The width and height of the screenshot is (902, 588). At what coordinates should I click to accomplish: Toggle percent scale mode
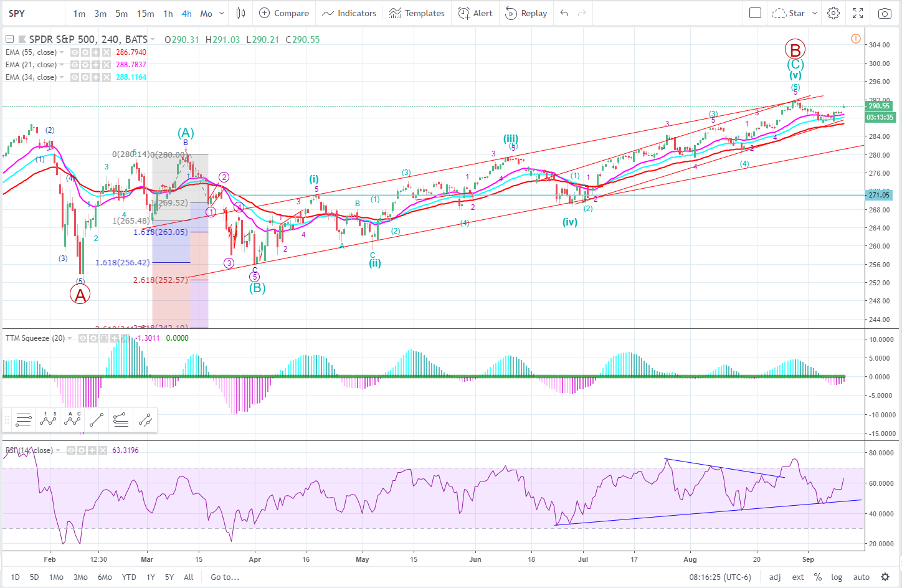coord(817,577)
